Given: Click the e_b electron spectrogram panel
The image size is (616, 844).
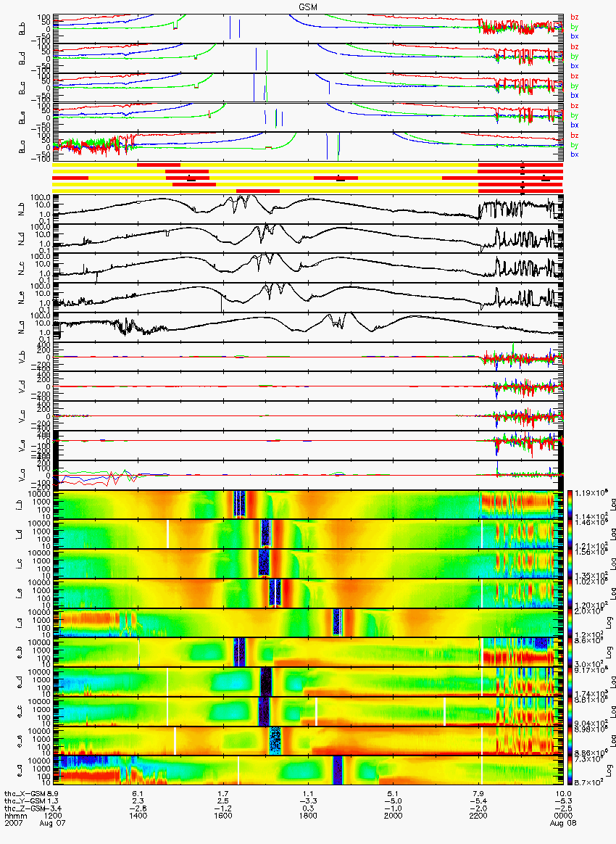Looking at the screenshot, I should click(307, 653).
